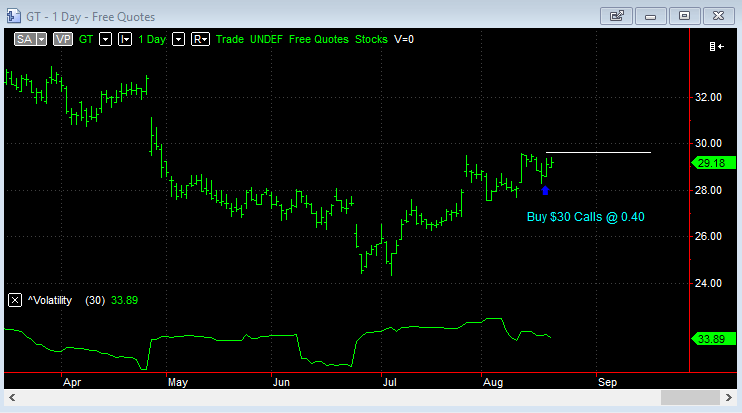Click the scroll right arrow
This screenshot has height=413, width=742.
[x=729, y=398]
